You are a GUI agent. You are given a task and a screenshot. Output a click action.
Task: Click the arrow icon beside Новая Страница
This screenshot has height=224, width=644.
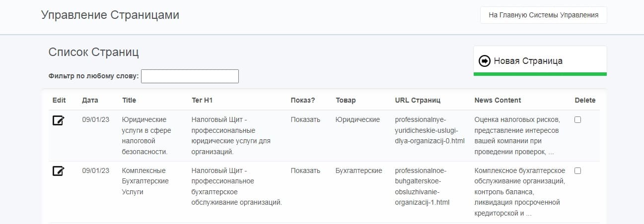(484, 61)
